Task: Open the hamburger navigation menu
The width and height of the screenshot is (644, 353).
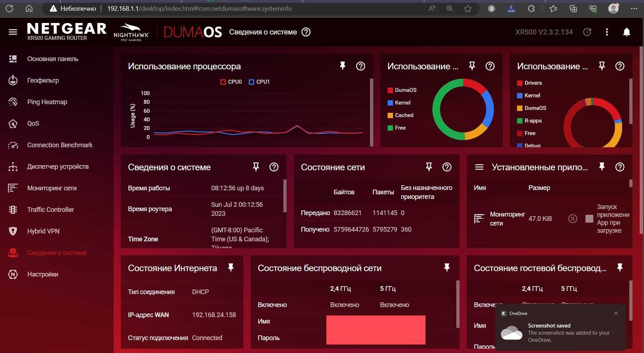Action: click(13, 32)
